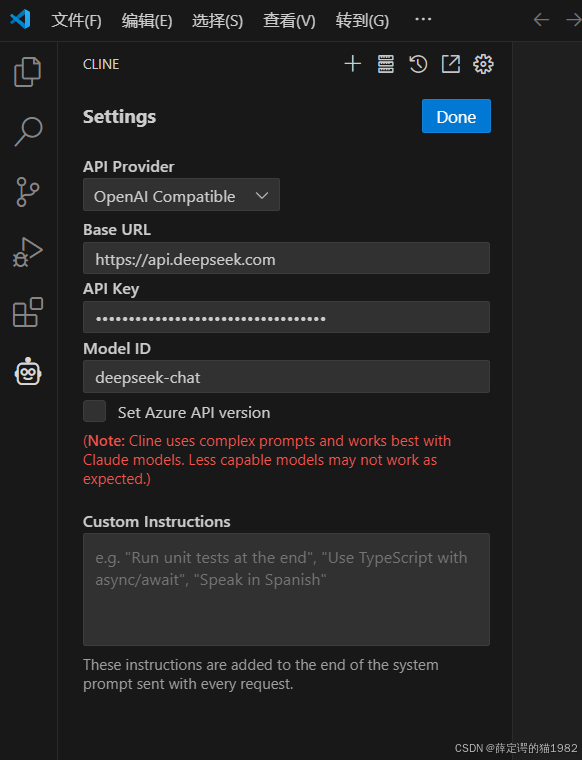Open the 文件(F) menu

pyautogui.click(x=77, y=20)
